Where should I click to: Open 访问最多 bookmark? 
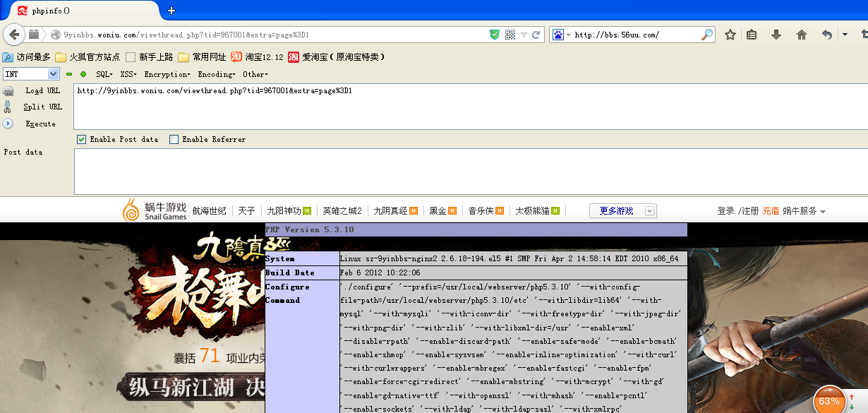point(27,57)
